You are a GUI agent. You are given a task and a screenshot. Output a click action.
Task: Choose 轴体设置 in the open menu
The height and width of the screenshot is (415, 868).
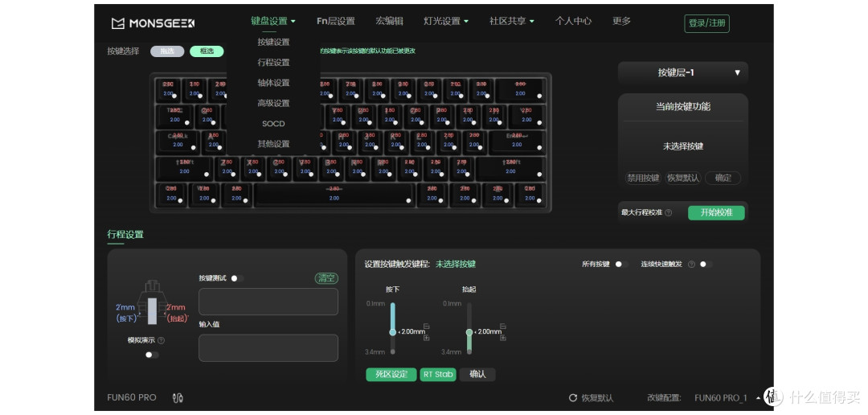(273, 83)
